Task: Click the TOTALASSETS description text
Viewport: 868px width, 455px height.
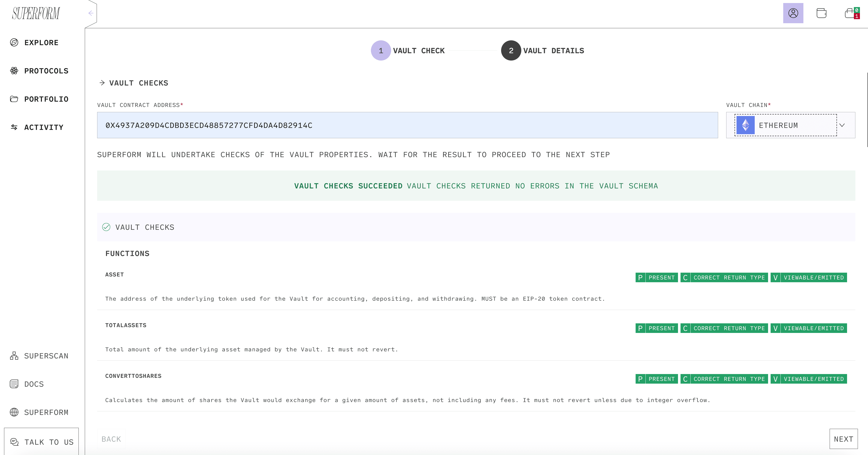Action: (251, 349)
